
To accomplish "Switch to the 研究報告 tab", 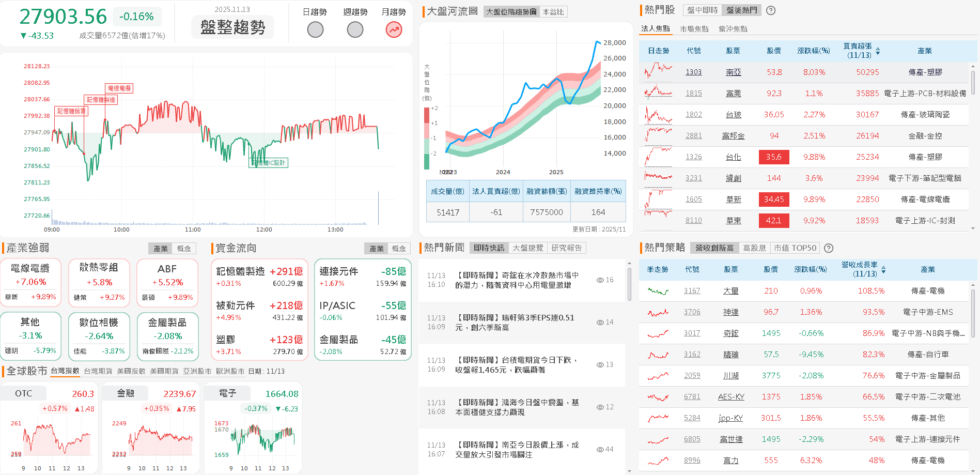I will pos(567,248).
